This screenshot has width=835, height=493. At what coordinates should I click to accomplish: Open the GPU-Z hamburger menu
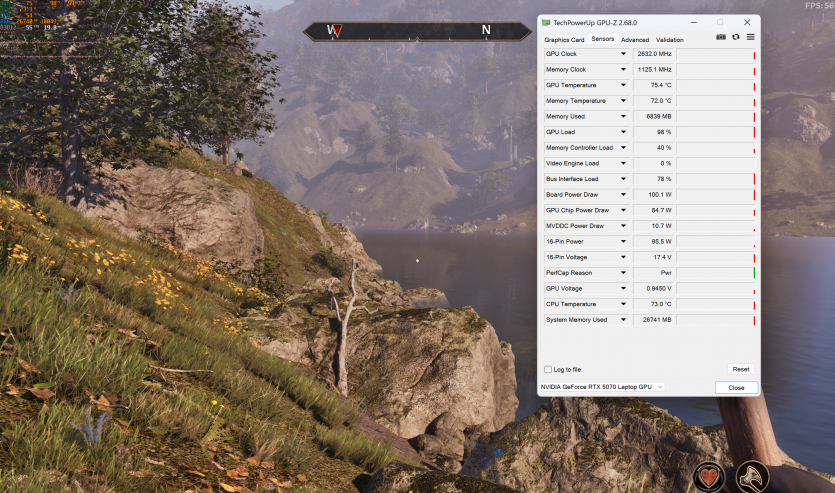click(750, 37)
